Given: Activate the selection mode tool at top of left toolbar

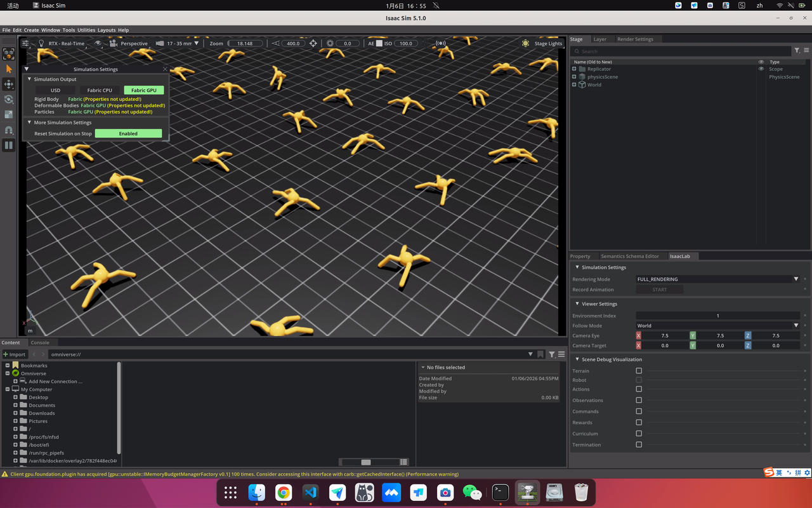Looking at the screenshot, I should [9, 54].
